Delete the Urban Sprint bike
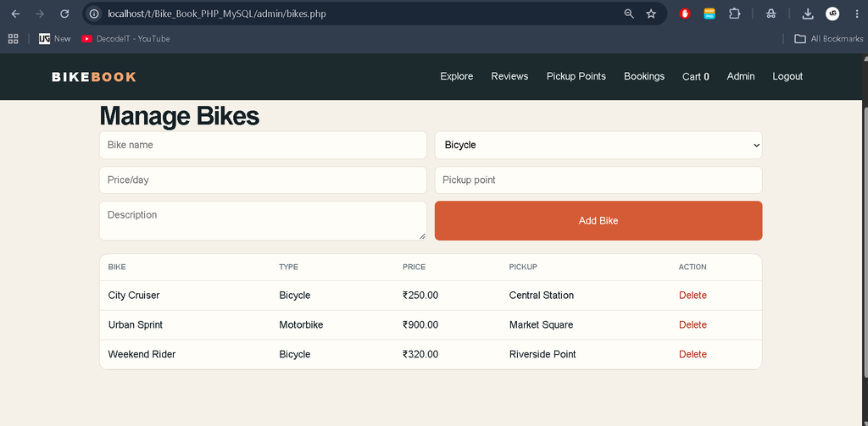 click(693, 324)
